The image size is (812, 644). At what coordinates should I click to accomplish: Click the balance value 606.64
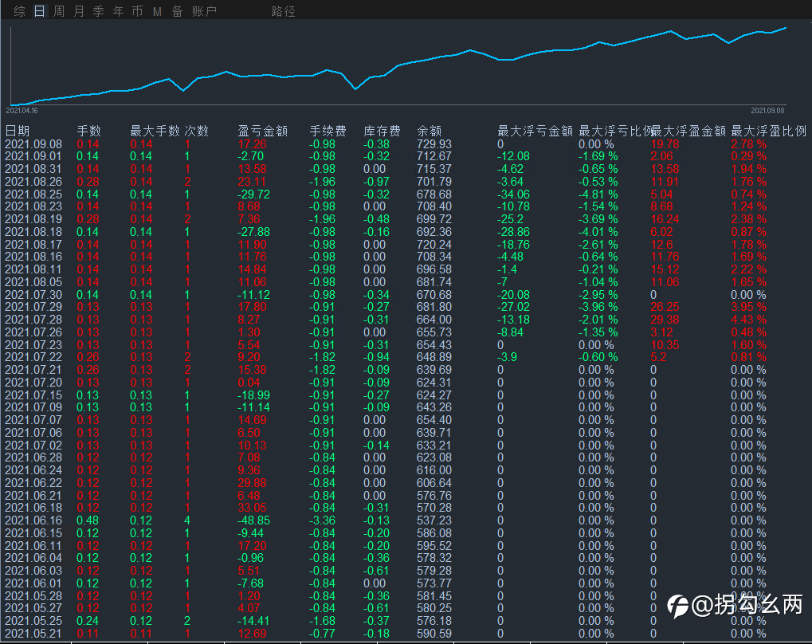tap(434, 483)
